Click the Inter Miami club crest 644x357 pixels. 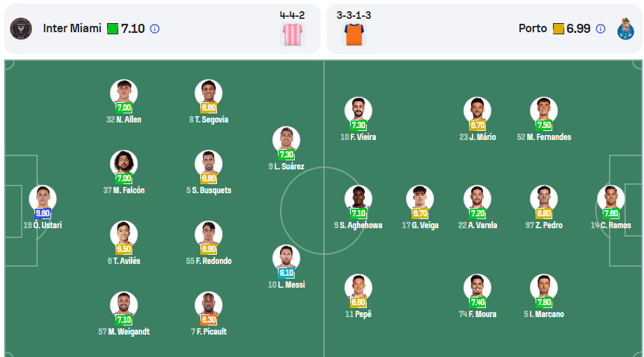coord(21,29)
